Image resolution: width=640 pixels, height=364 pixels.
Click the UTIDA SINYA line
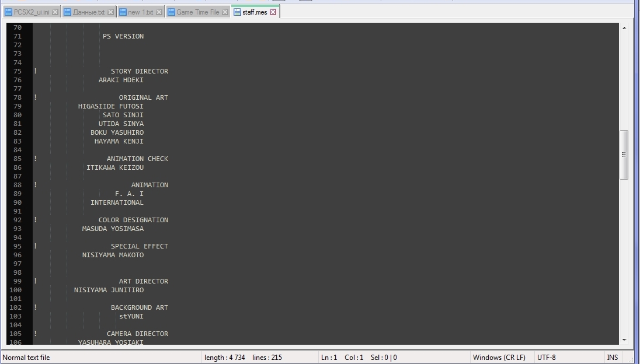[x=121, y=124]
